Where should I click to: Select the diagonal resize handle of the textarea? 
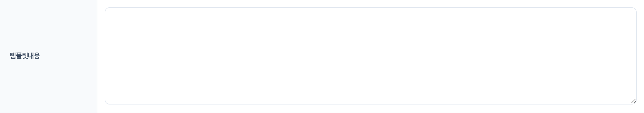click(633, 101)
